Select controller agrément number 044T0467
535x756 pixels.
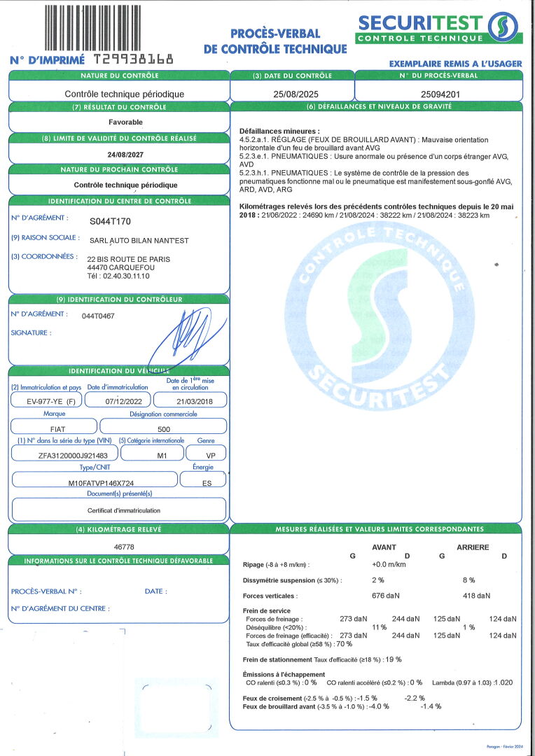(99, 316)
